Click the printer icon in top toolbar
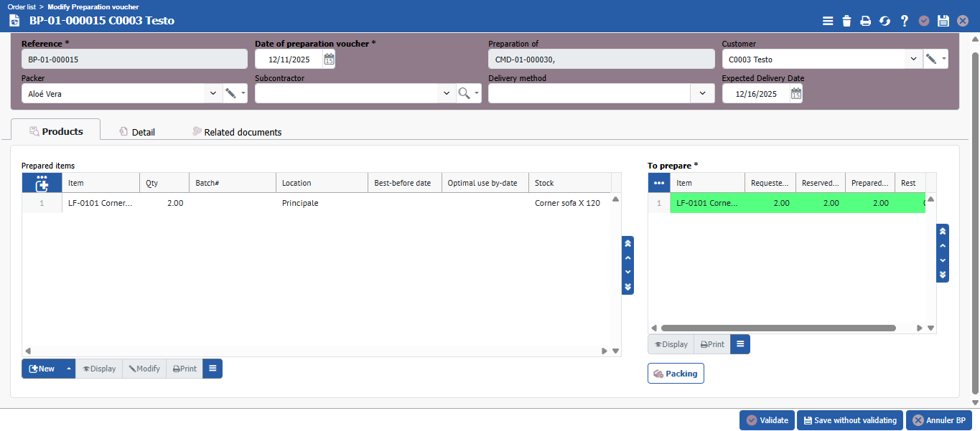The width and height of the screenshot is (980, 431). [x=866, y=21]
